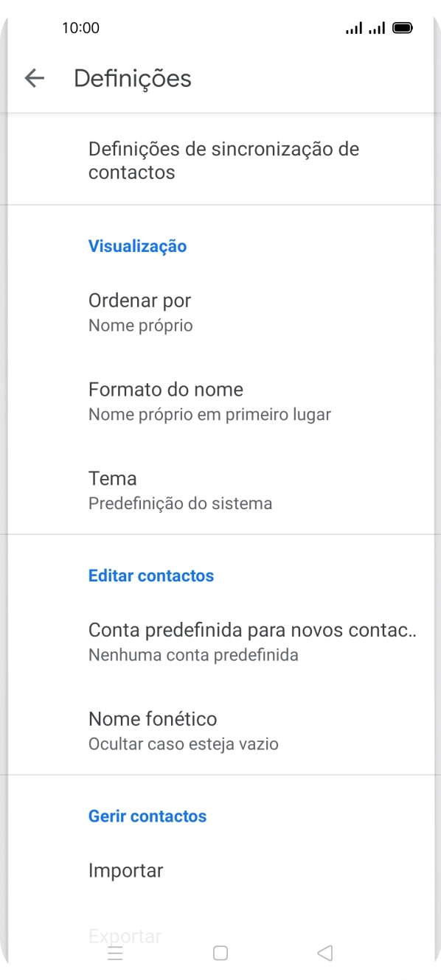
Task: Click the battery indicator in status bar
Action: point(403,27)
